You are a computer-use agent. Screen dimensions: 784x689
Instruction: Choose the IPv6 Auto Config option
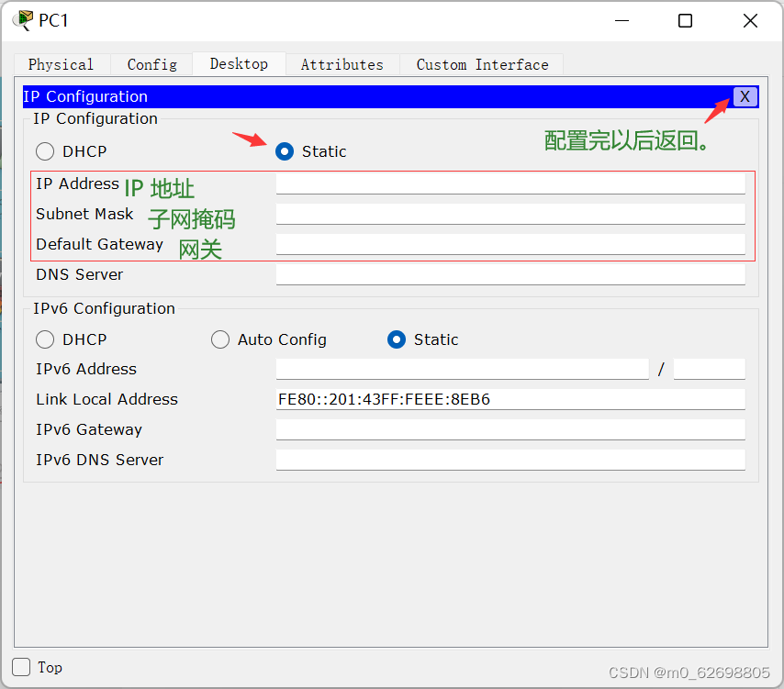[220, 339]
